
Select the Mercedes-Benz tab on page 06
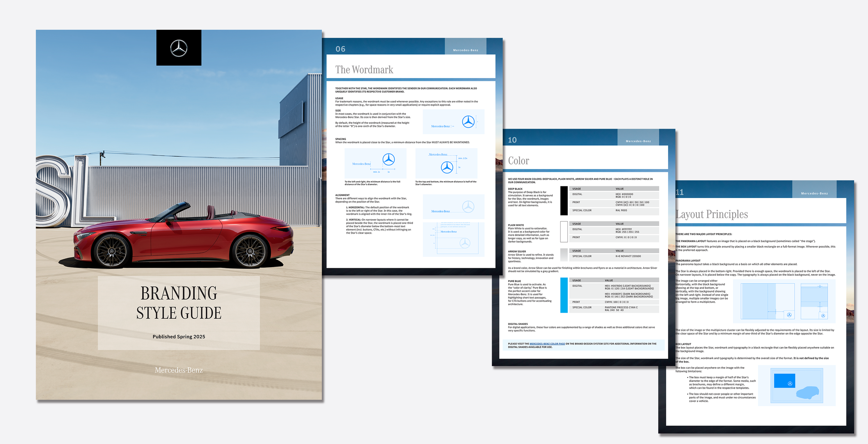tap(466, 46)
